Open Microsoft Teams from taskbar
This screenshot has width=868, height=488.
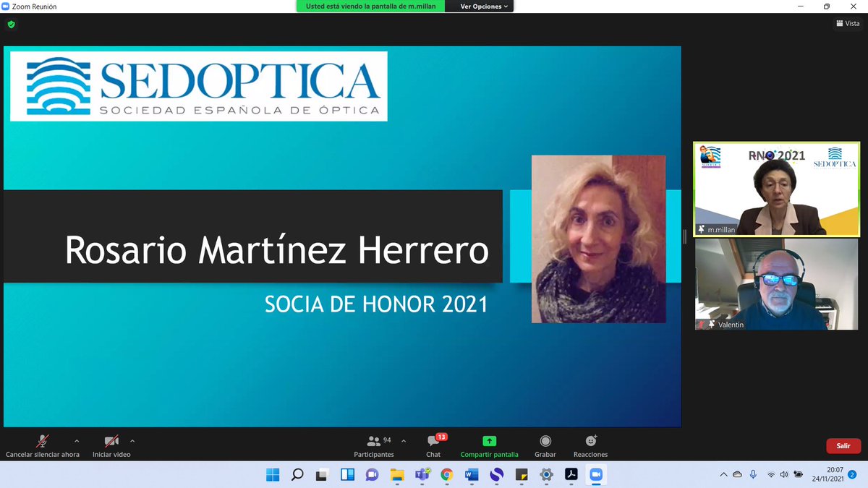[x=422, y=474]
